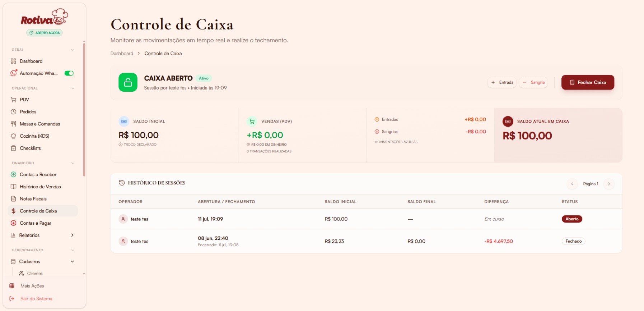Click the Saldo Inicial banknote icon
Viewport: 644px width, 311px height.
coord(124,122)
